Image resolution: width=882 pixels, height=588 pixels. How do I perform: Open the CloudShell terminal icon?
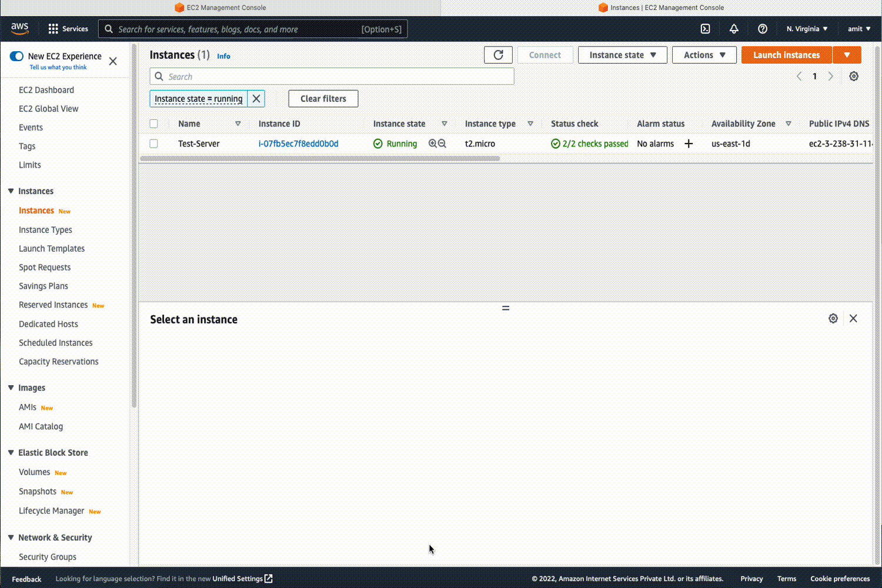[705, 28]
